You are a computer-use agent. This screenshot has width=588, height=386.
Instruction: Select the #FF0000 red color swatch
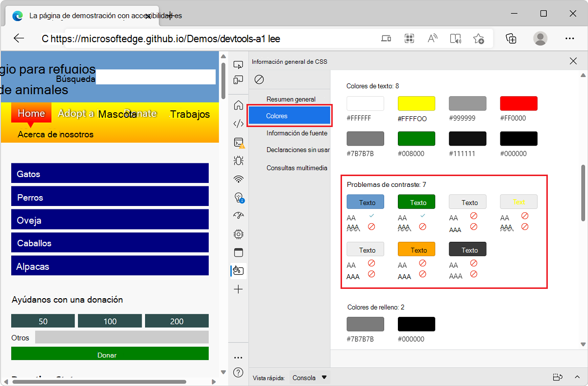point(518,103)
